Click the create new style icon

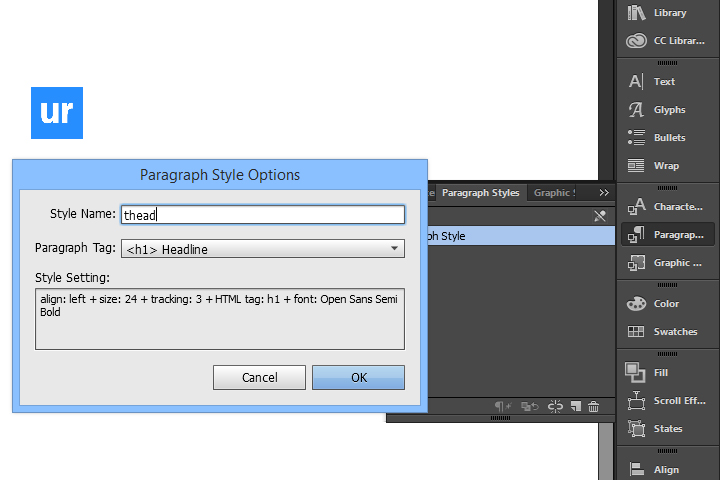[x=576, y=407]
